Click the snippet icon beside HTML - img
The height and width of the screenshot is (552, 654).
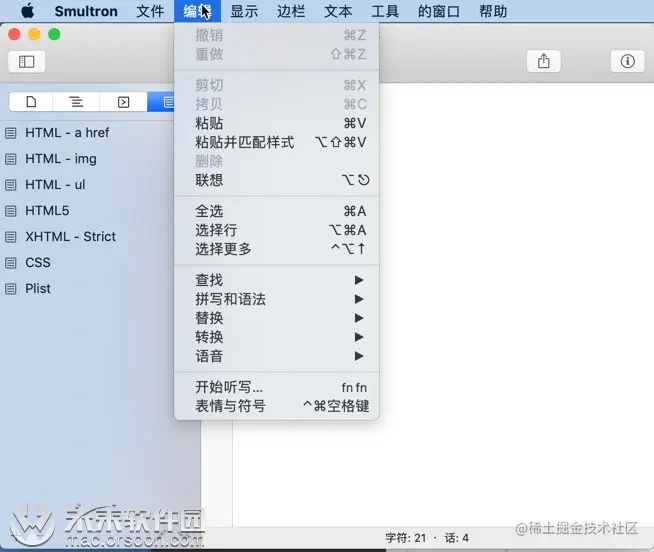click(x=11, y=159)
